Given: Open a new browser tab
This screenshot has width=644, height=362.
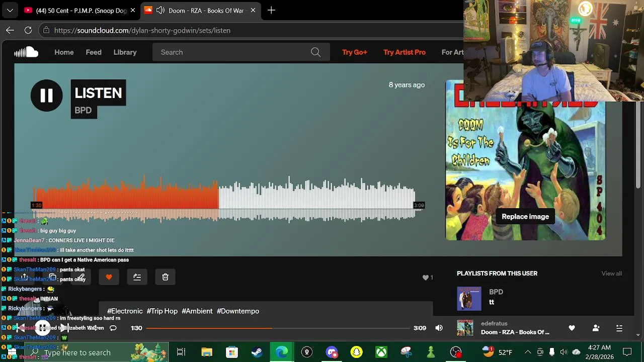Looking at the screenshot, I should point(271,10).
